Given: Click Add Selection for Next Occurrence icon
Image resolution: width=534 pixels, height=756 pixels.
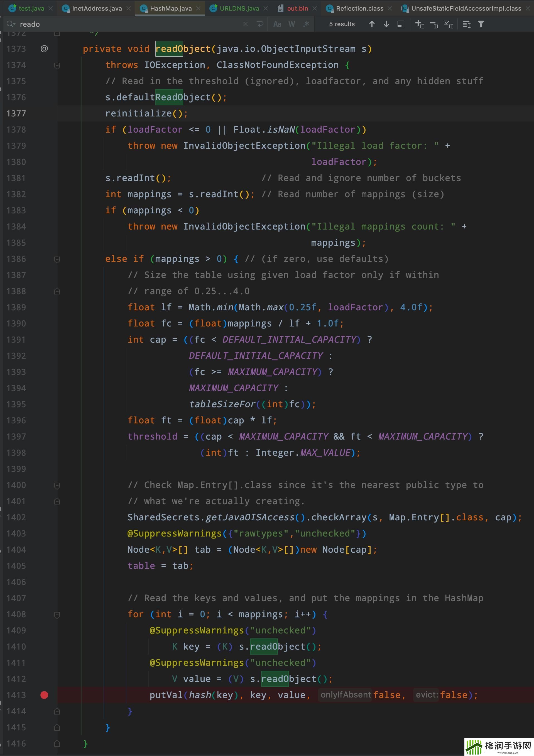Looking at the screenshot, I should [x=420, y=24].
